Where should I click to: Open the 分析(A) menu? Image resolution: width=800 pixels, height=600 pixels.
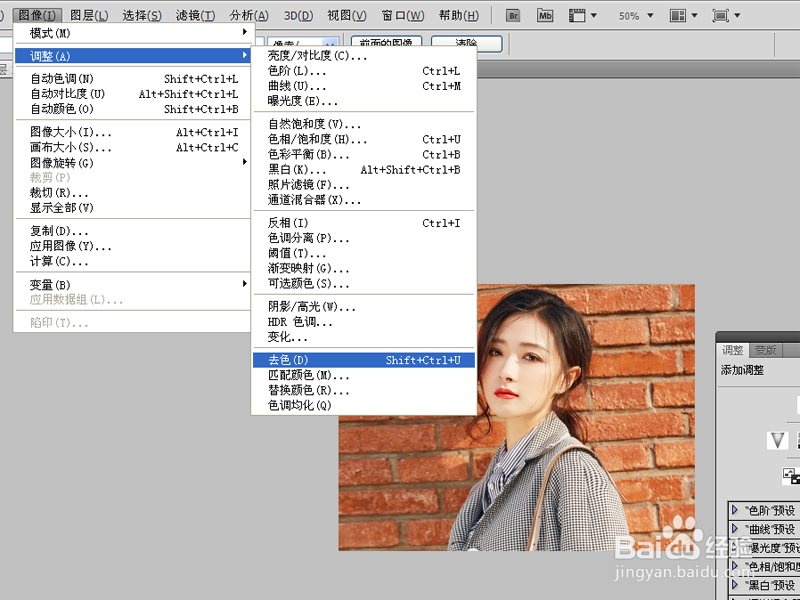248,15
